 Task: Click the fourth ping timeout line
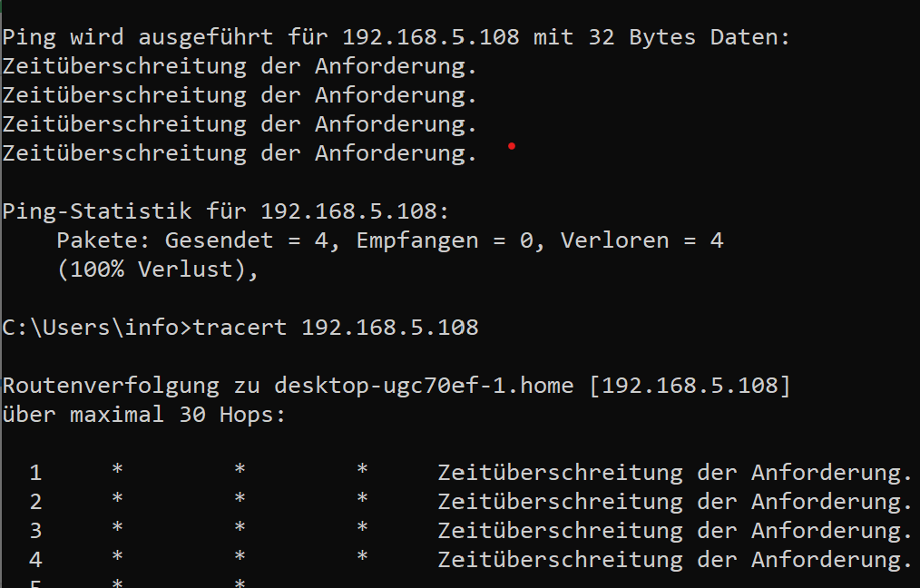[240, 153]
